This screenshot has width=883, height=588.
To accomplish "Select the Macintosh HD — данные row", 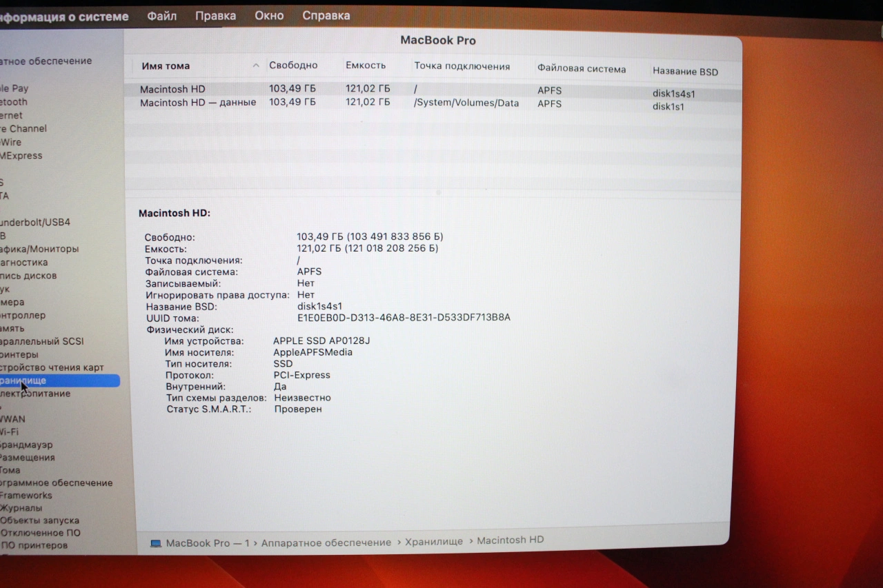I will [198, 103].
